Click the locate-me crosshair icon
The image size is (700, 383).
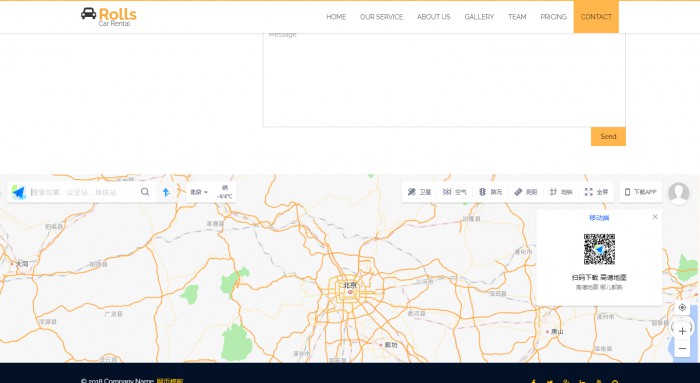682,308
